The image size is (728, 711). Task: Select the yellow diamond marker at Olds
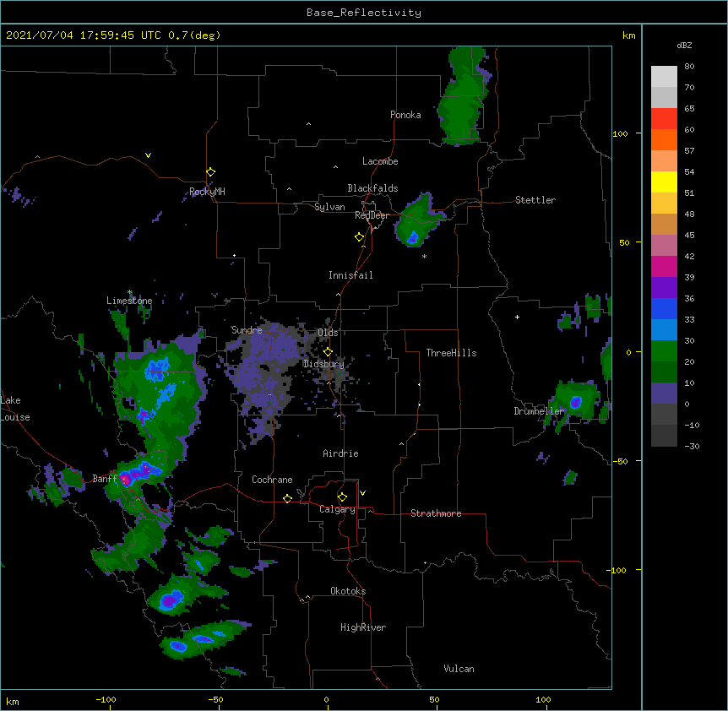(328, 351)
